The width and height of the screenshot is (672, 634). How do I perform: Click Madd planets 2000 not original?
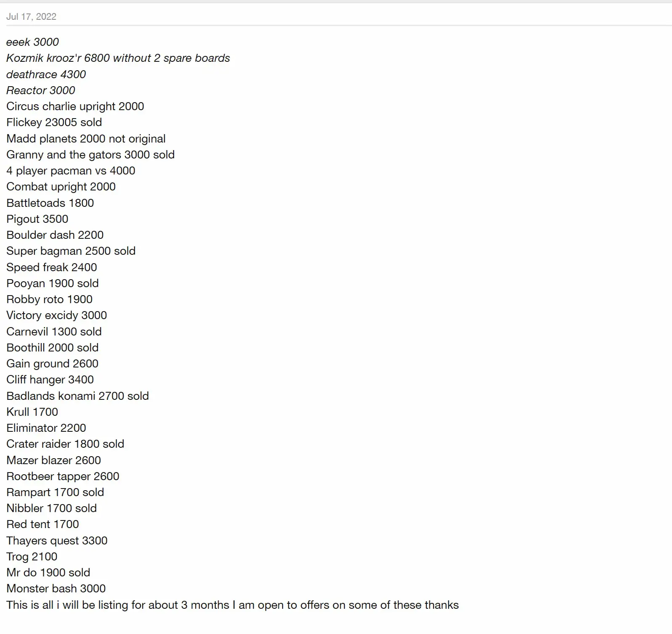click(x=86, y=139)
